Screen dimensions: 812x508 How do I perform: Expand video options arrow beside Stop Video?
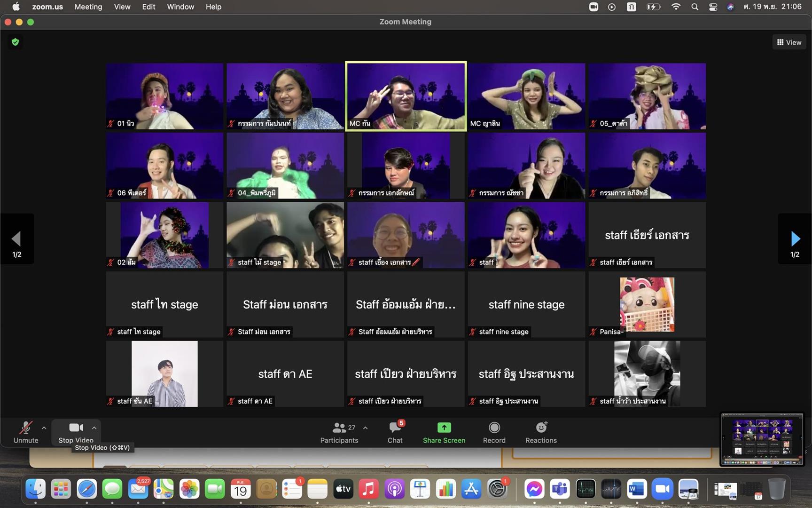(94, 428)
